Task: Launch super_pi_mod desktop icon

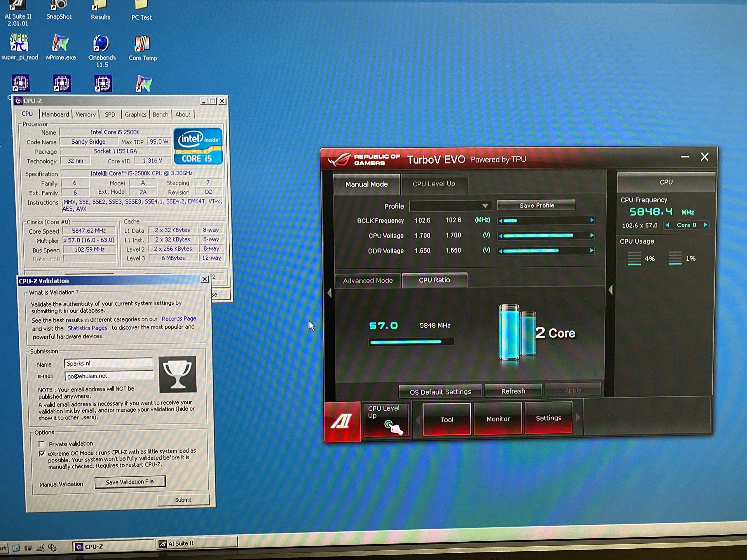Action: click(19, 47)
